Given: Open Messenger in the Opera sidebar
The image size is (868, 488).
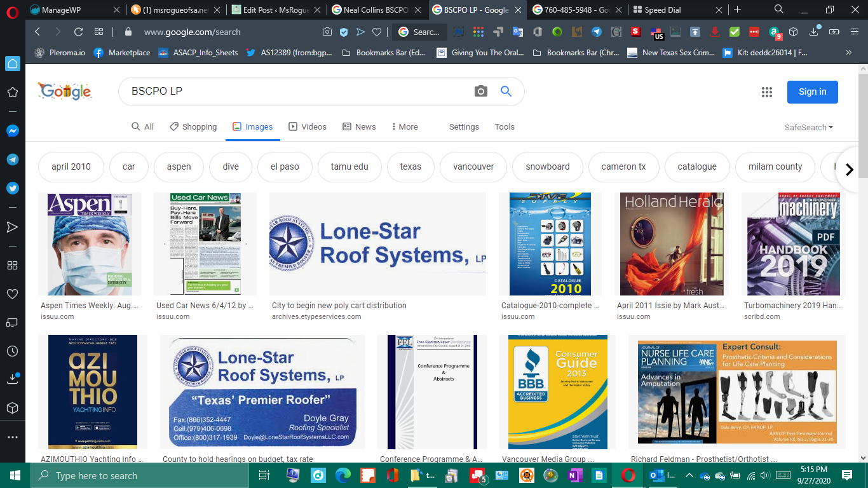Looking at the screenshot, I should tap(12, 131).
